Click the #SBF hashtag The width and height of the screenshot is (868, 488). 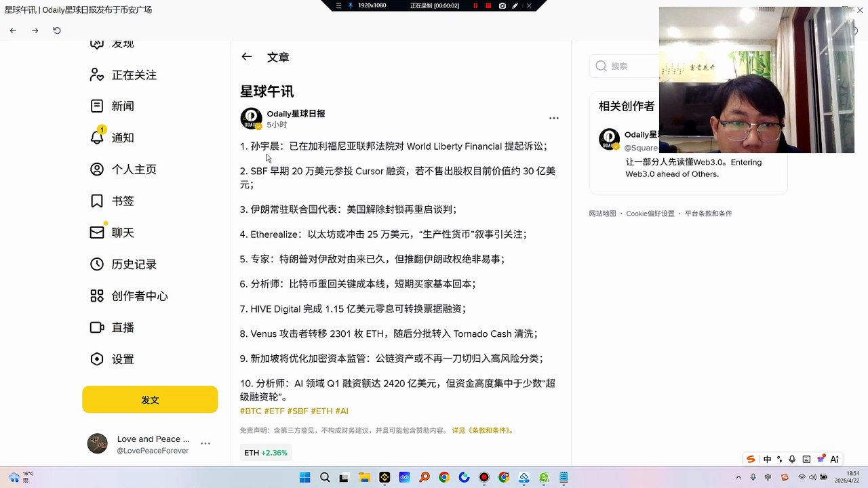pos(298,411)
